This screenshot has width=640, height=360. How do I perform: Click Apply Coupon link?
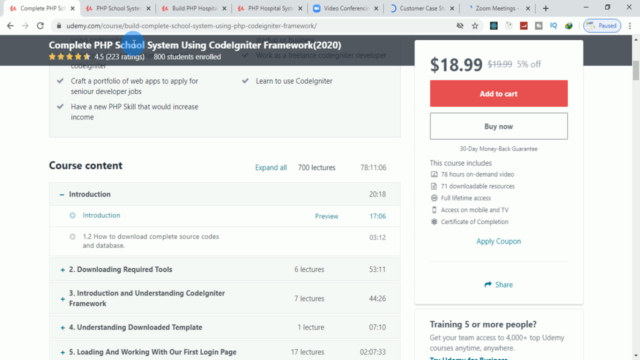(x=498, y=241)
